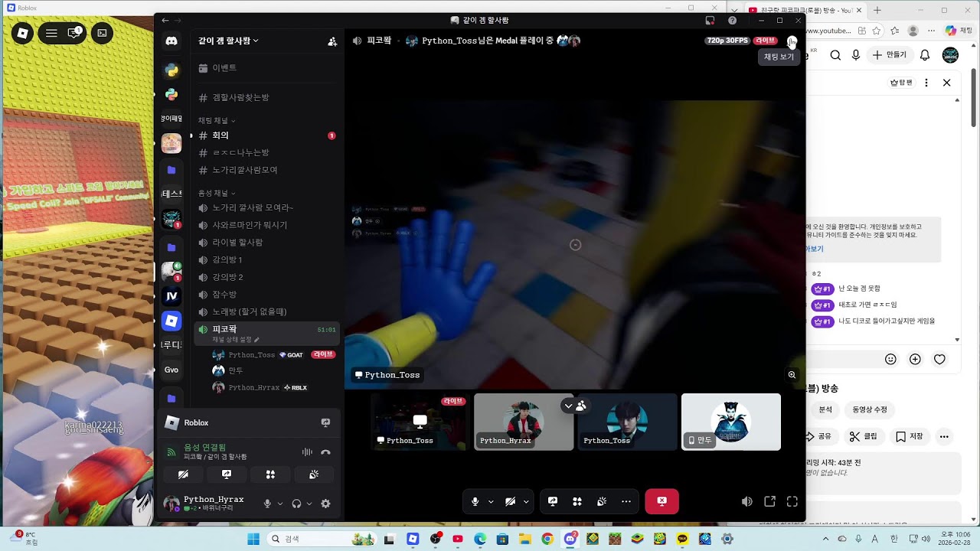Open the Roblox activity screen share icon
The width and height of the screenshot is (980, 551).
coord(325,422)
